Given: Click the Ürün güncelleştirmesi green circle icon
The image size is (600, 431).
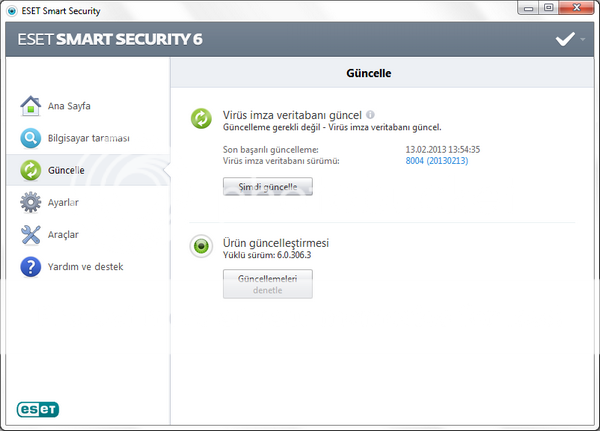Looking at the screenshot, I should tap(202, 247).
